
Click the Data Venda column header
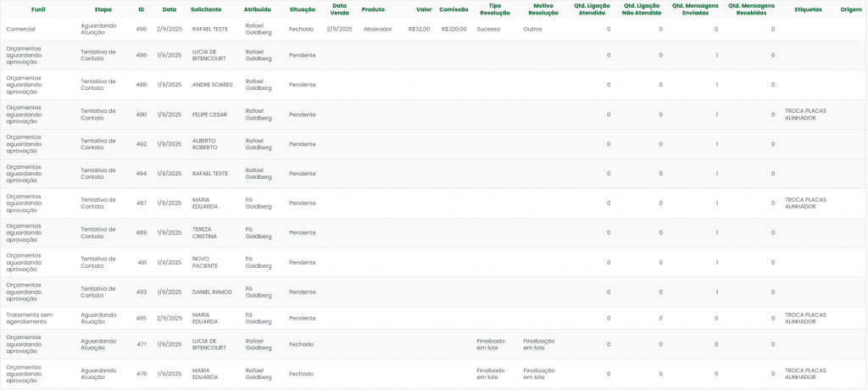tap(339, 9)
